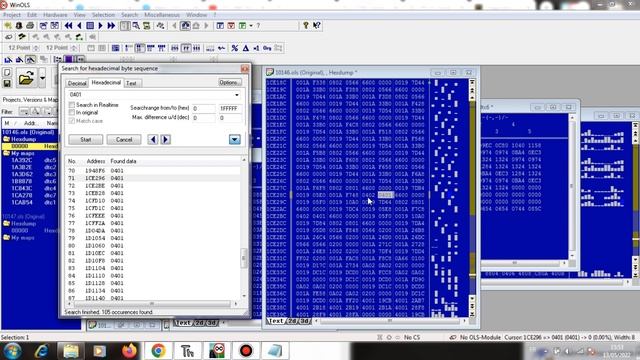Select search result row 76 address 1CFEEE

[x=153, y=216]
